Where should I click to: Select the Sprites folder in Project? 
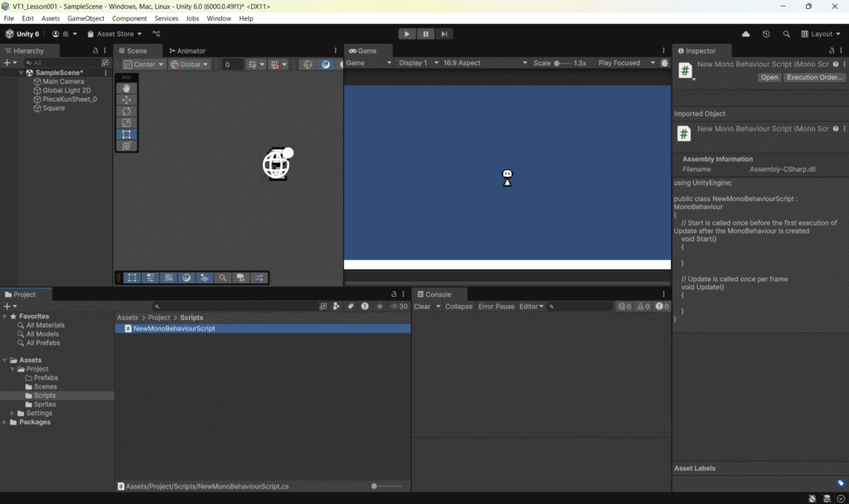coord(45,405)
